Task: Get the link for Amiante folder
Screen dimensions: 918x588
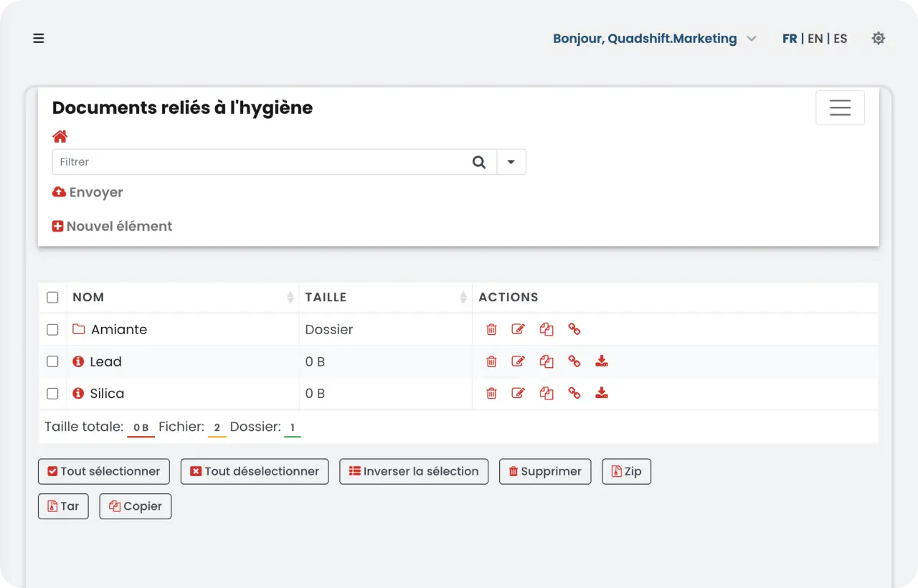Action: [x=574, y=329]
